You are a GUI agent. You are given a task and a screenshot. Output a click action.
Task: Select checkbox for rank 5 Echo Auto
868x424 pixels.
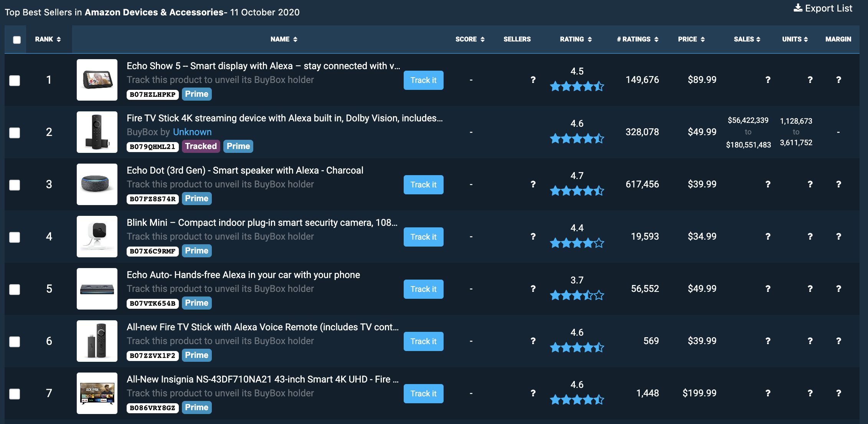coord(15,290)
